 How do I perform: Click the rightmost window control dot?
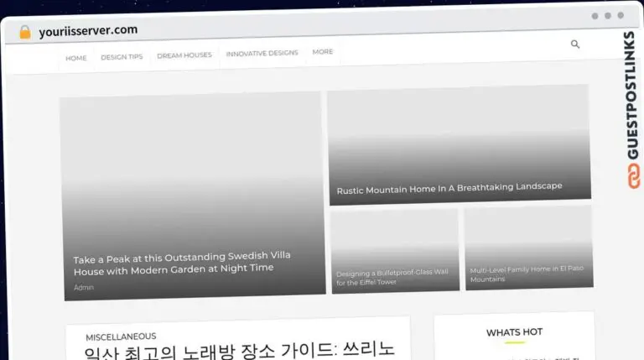point(621,16)
